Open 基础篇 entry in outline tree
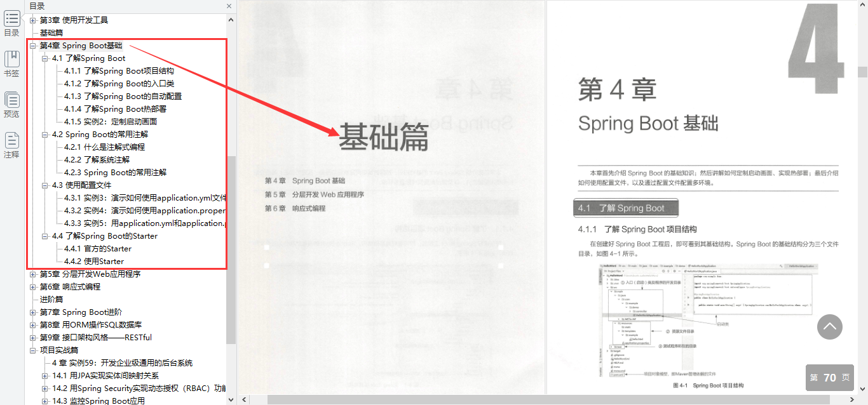The width and height of the screenshot is (868, 405). tap(51, 33)
